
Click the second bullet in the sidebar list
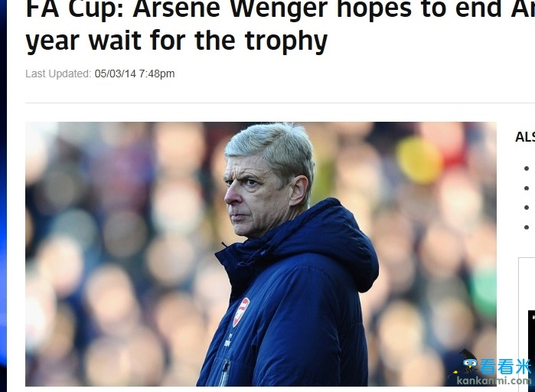(527, 188)
